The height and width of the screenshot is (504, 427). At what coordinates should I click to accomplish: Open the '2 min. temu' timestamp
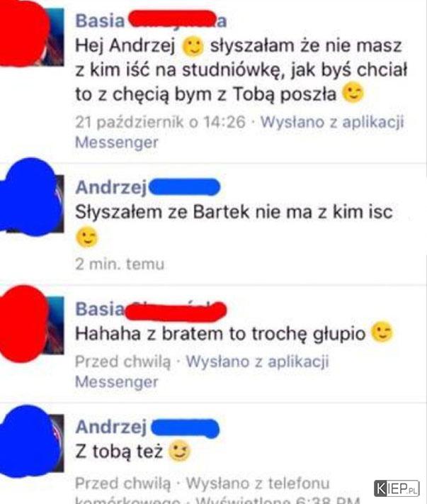(x=120, y=264)
